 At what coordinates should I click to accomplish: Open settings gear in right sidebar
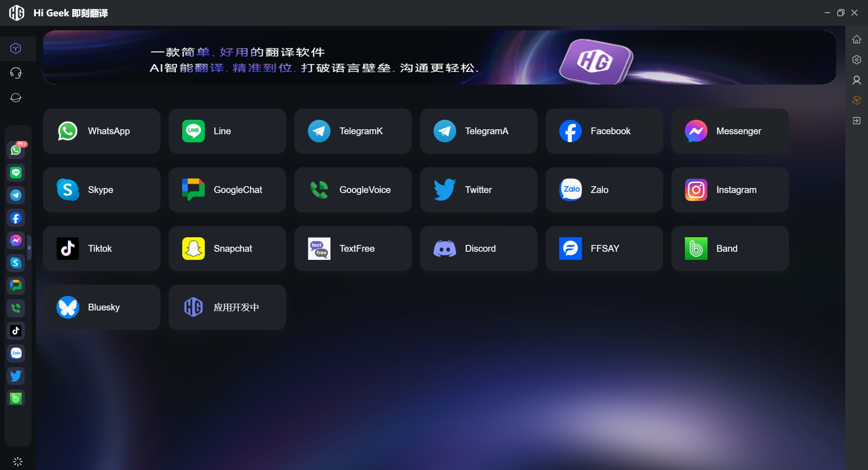(x=856, y=60)
